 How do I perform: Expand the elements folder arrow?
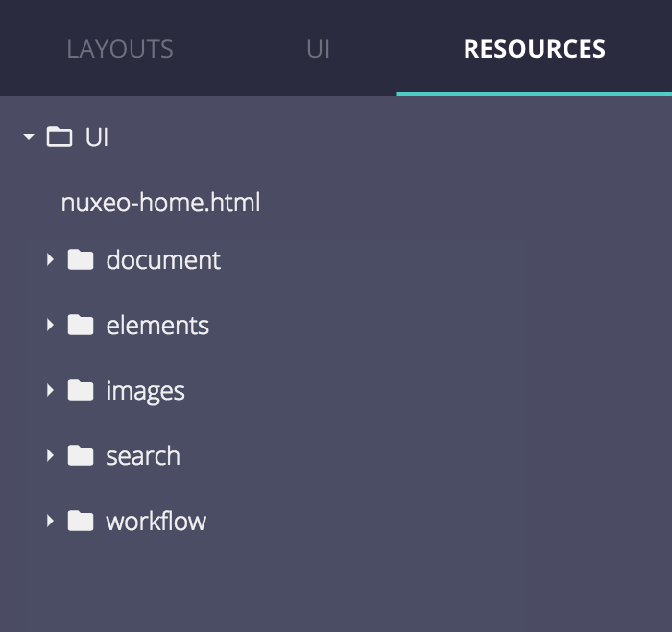51,325
